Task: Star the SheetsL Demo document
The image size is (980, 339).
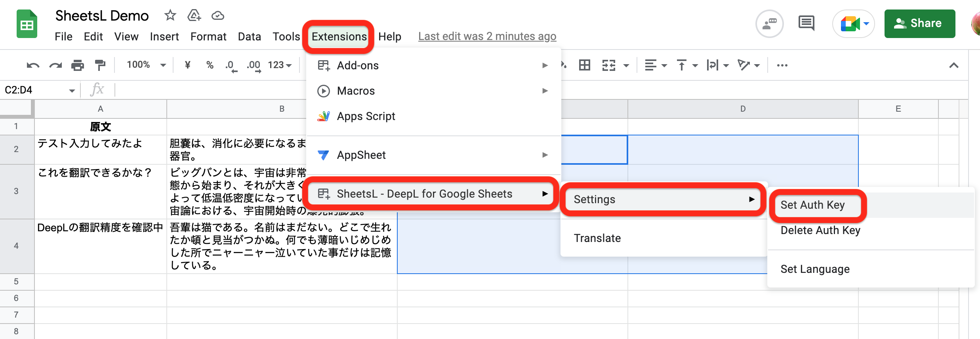Action: tap(170, 15)
